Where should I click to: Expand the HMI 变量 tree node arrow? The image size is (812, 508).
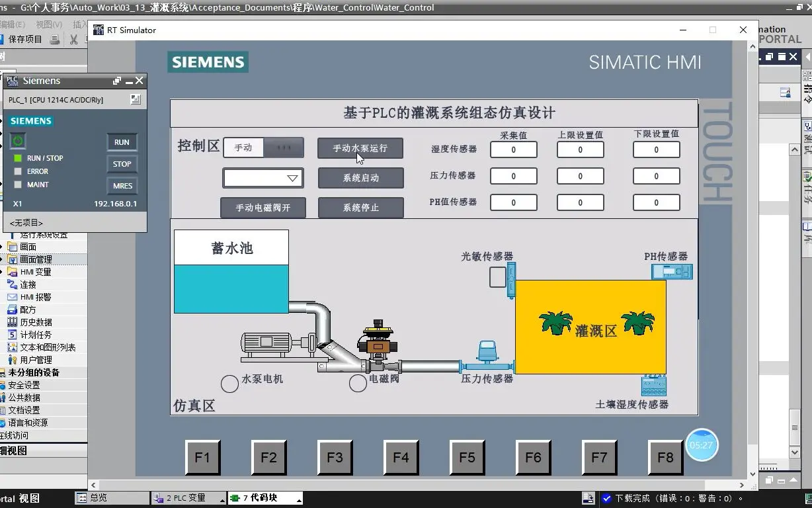[x=2, y=272]
